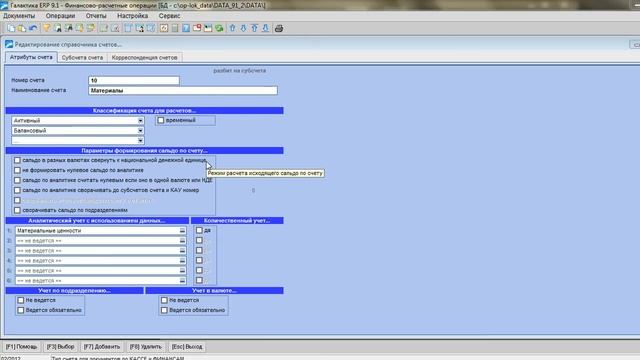The width and height of the screenshot is (640, 360).
Task: Click the blue help question mark icon
Action: point(186,28)
